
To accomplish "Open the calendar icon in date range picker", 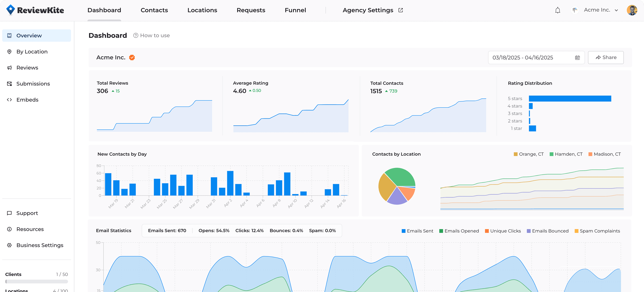I will (x=578, y=57).
